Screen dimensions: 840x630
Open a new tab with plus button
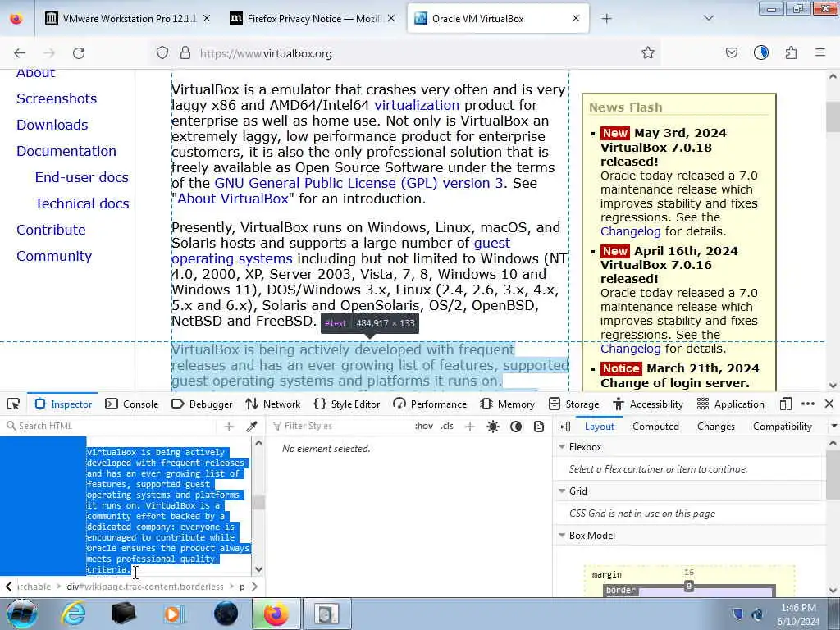coord(606,19)
